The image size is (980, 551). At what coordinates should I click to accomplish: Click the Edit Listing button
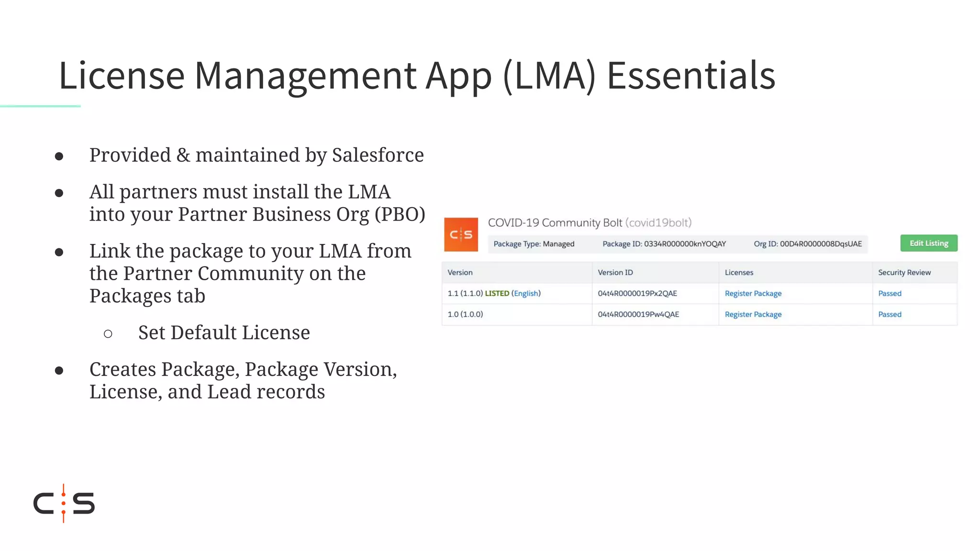(929, 243)
